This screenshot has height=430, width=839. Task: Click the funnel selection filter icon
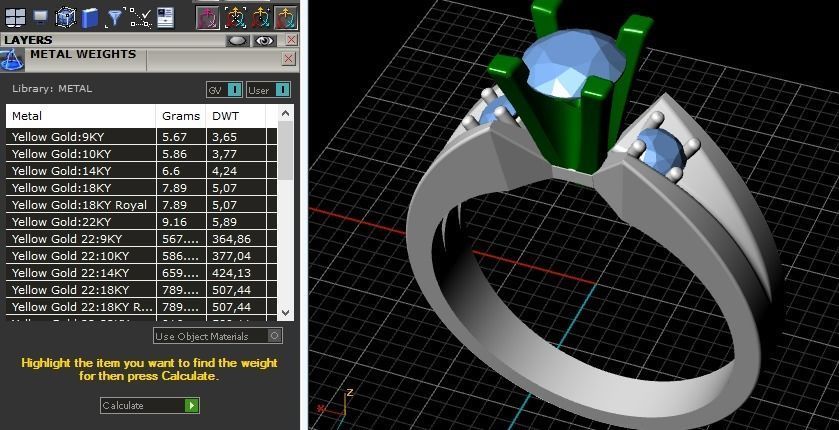(x=114, y=18)
